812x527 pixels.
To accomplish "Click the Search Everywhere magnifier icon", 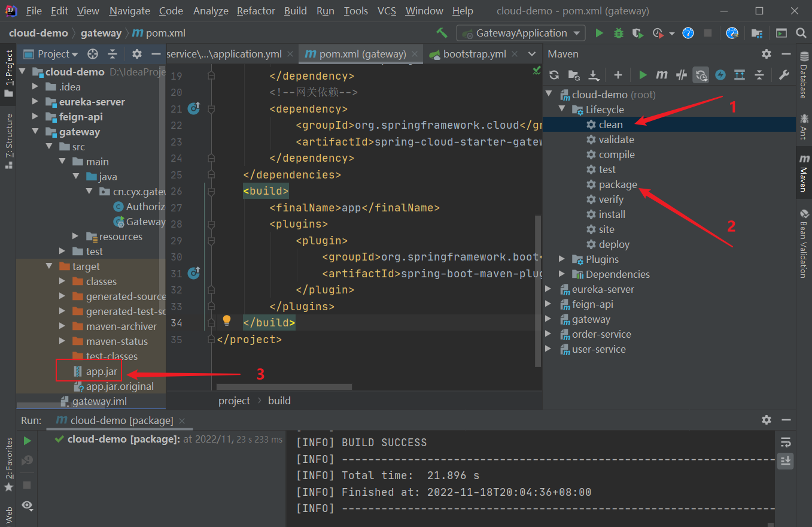I will (801, 33).
